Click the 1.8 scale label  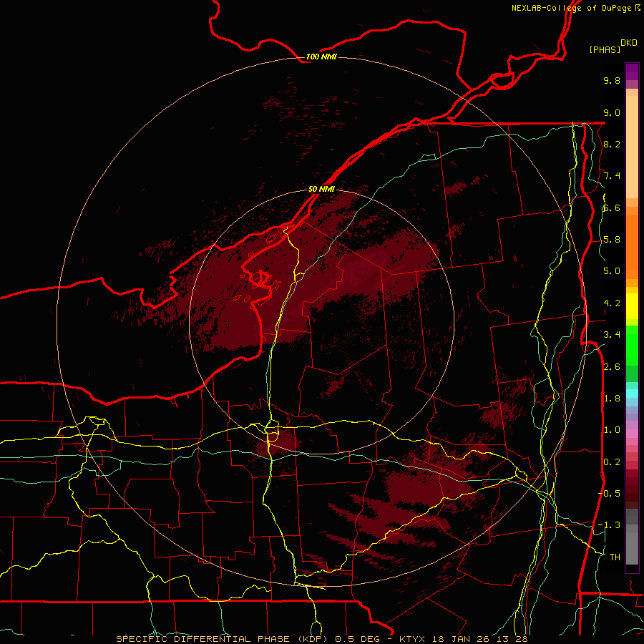tap(612, 399)
